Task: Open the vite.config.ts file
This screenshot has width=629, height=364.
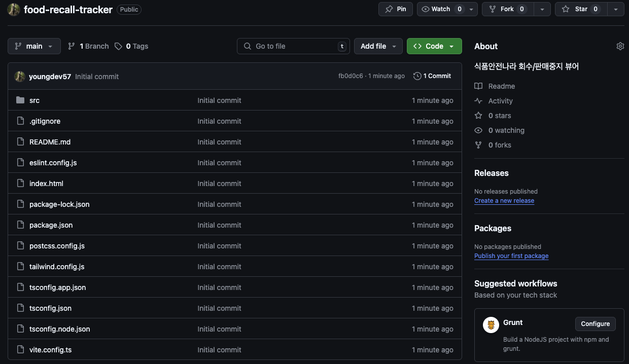Action: 50,350
